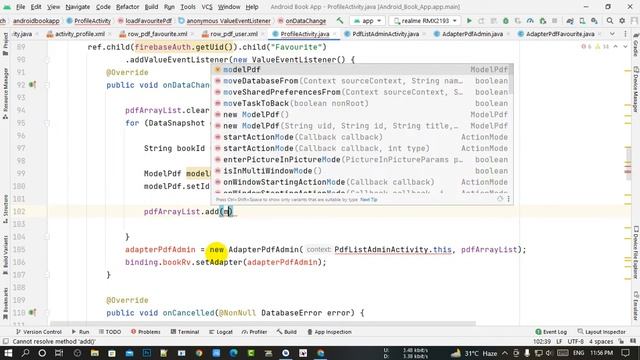Open Windows taskbar search icon
The image size is (640, 360).
click(25, 353)
